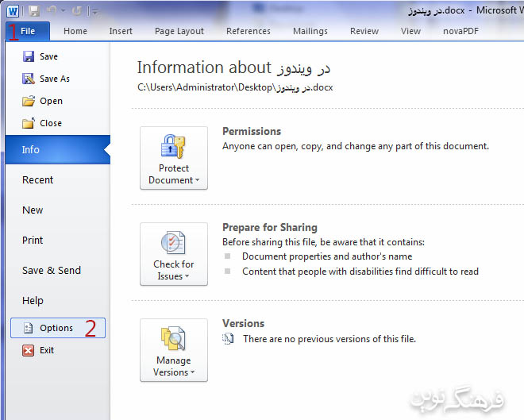Click the Open folder icon in sidebar

pyautogui.click(x=29, y=101)
